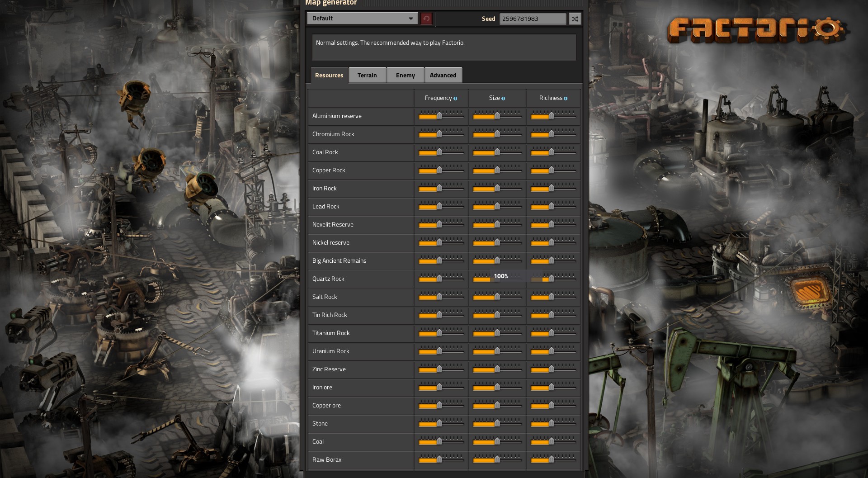Screen dimensions: 868x478
Task: Click the Copper Rock richness slider
Action: point(553,170)
